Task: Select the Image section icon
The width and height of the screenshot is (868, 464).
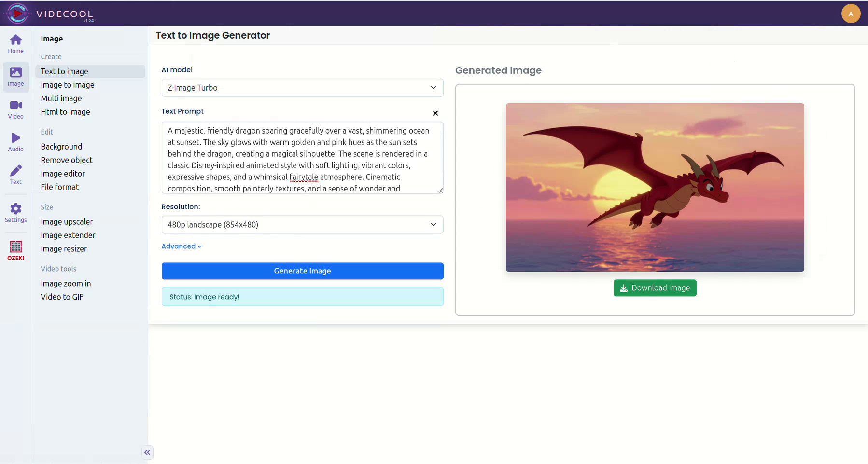Action: point(15,77)
